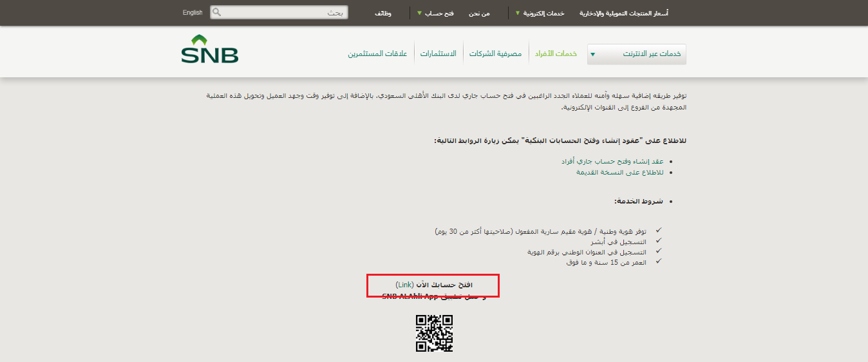Click the SNB logo

coord(209,50)
